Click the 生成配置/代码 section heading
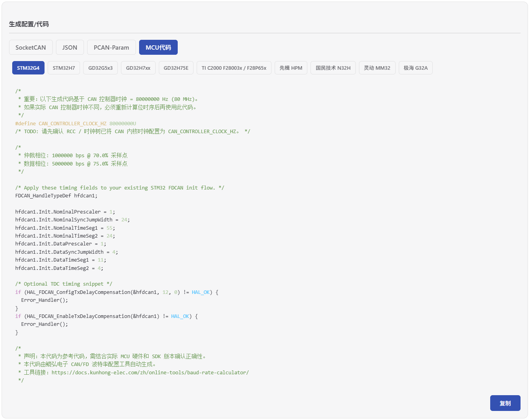This screenshot has width=530, height=420. [29, 24]
